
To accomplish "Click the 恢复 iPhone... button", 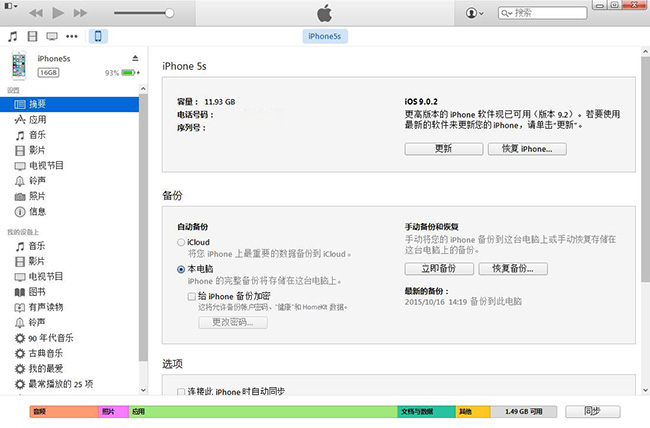I will (527, 148).
